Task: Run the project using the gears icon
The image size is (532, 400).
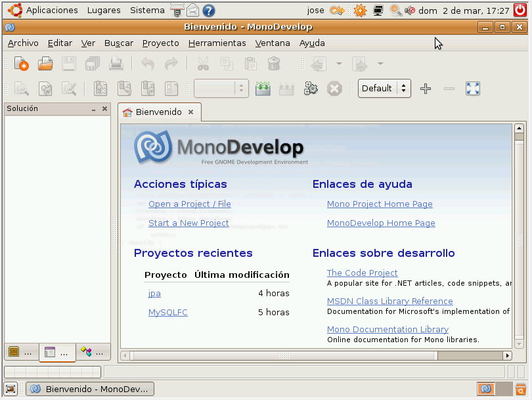Action: [x=311, y=89]
